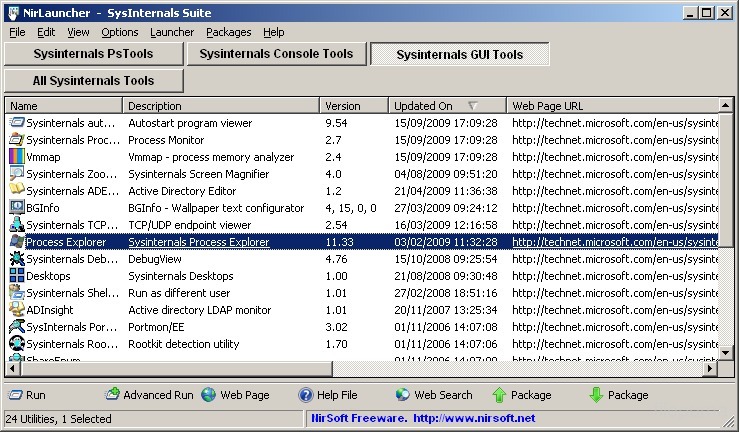Open the Launcher menu
This screenshot has width=739, height=432.
tap(172, 32)
